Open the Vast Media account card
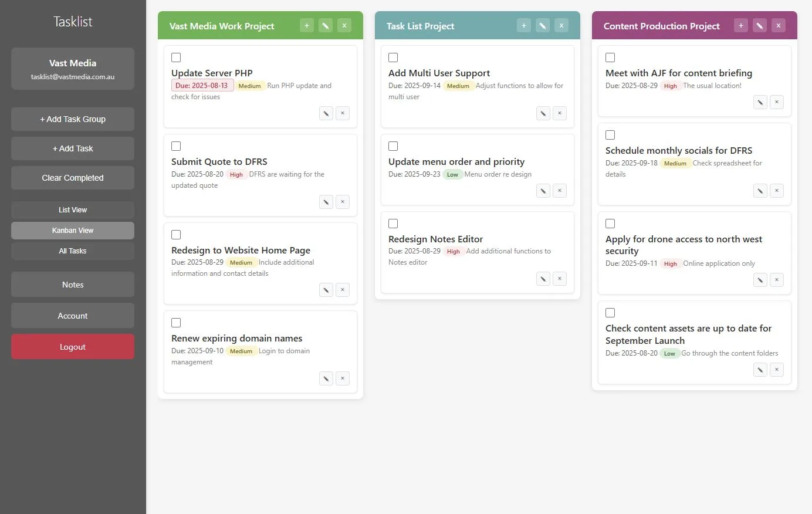812x514 pixels. pos(73,69)
